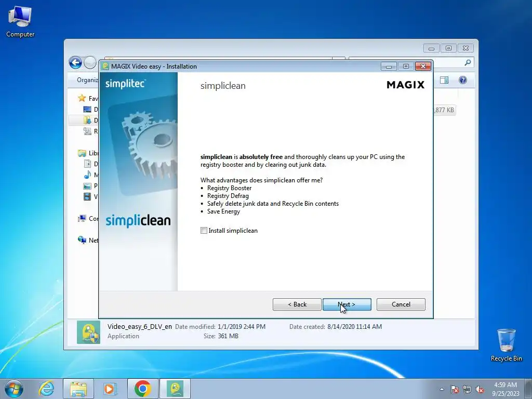Close the MAGIX Video easy installer window
Image resolution: width=532 pixels, height=399 pixels.
(423, 66)
